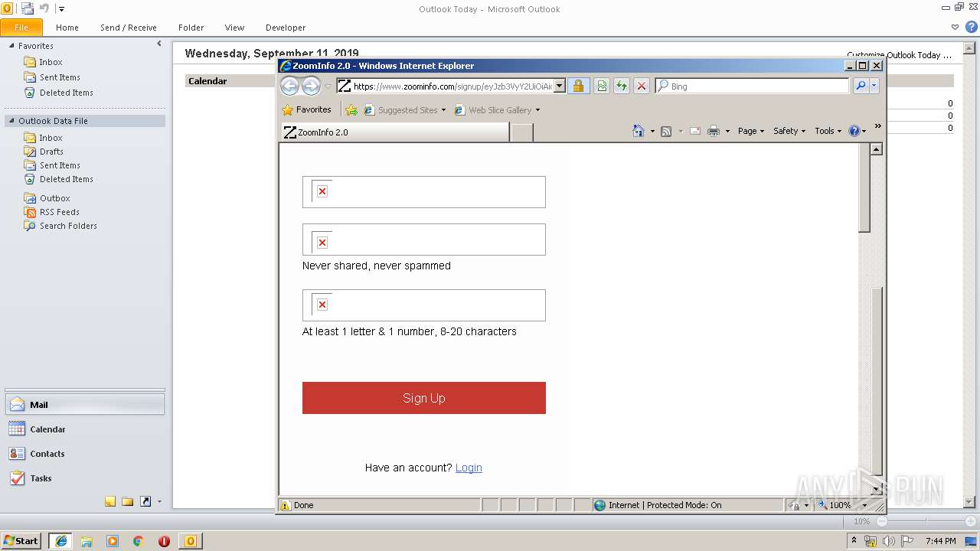Open the File tab in Outlook

21,28
